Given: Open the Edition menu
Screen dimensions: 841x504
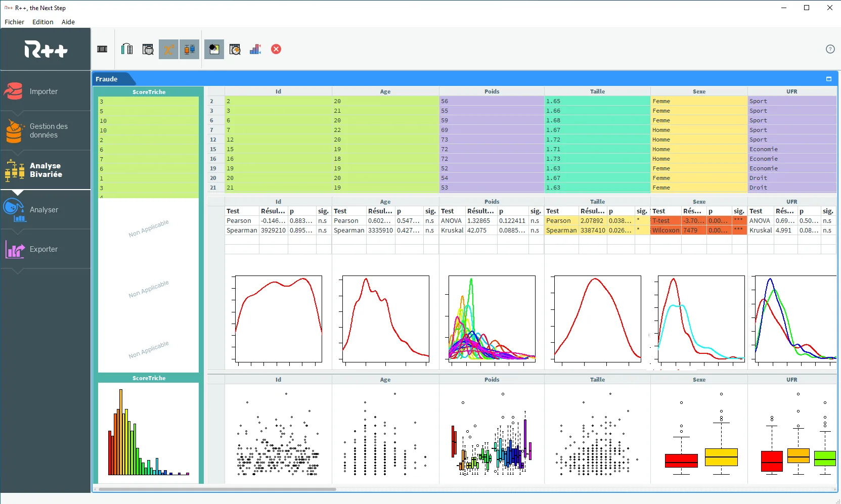Looking at the screenshot, I should 43,22.
